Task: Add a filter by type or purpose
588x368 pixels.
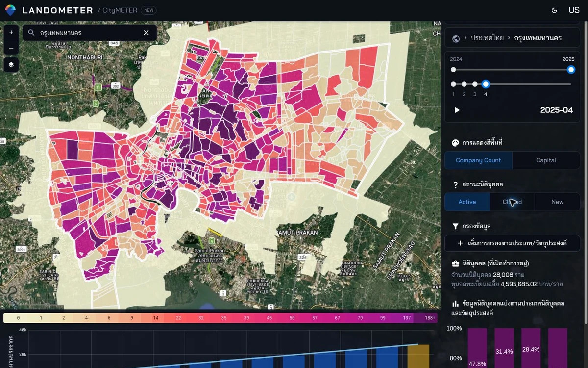Action: (x=512, y=243)
